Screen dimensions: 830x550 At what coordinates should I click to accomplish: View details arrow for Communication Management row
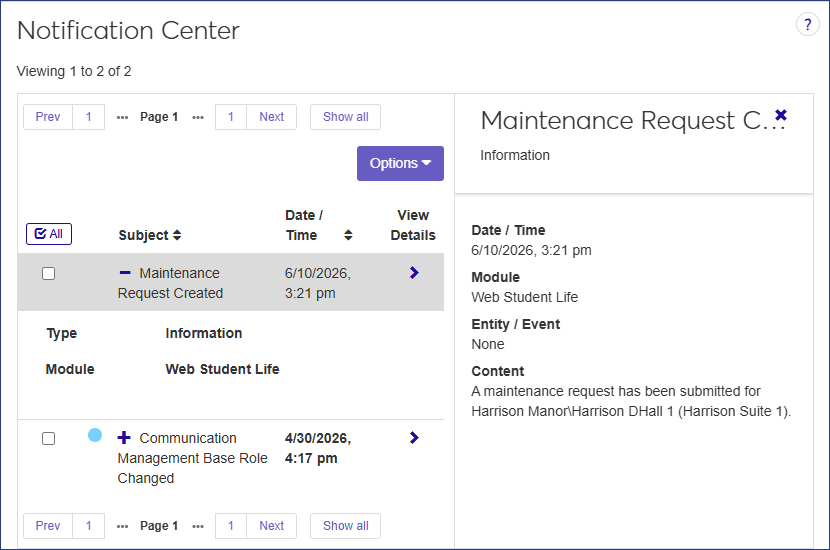(x=414, y=438)
